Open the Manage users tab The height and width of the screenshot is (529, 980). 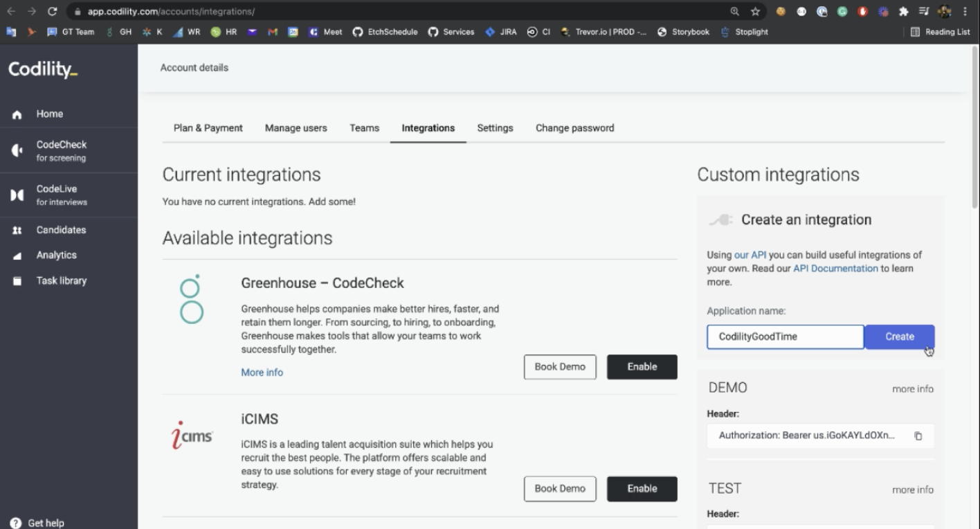point(296,128)
